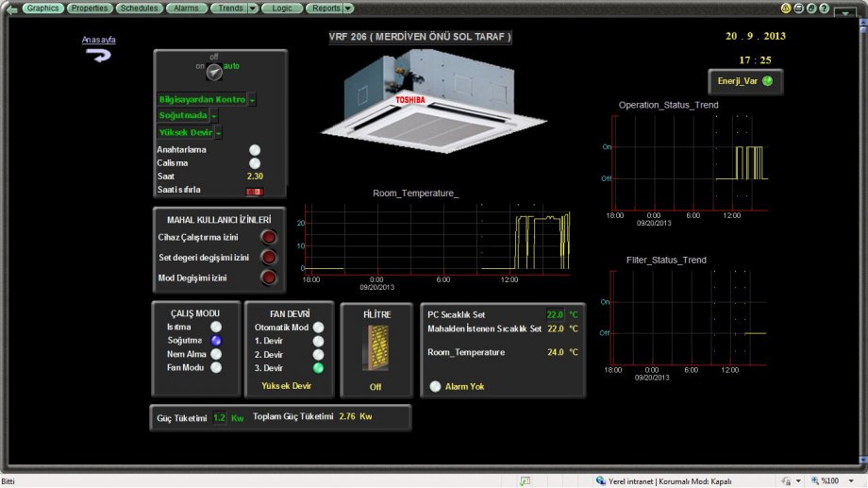This screenshot has height=488, width=868.
Task: Click the PC Sıcaklık Set value field
Action: (x=555, y=314)
